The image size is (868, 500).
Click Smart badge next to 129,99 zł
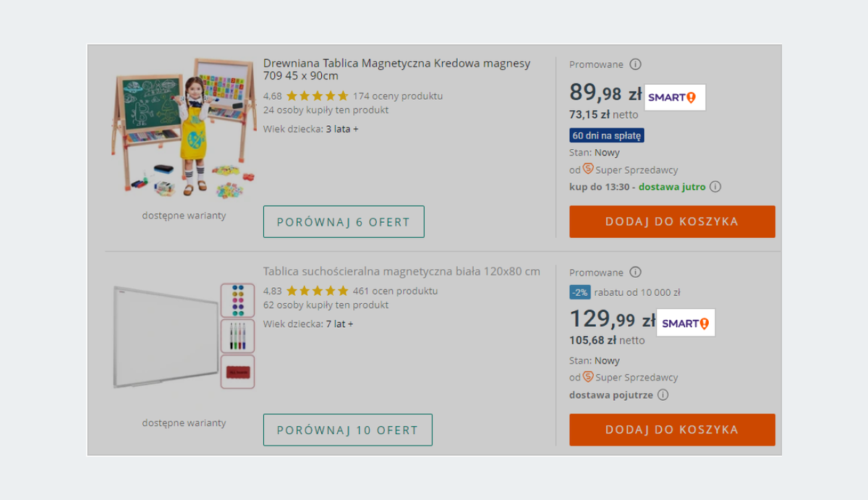[685, 323]
